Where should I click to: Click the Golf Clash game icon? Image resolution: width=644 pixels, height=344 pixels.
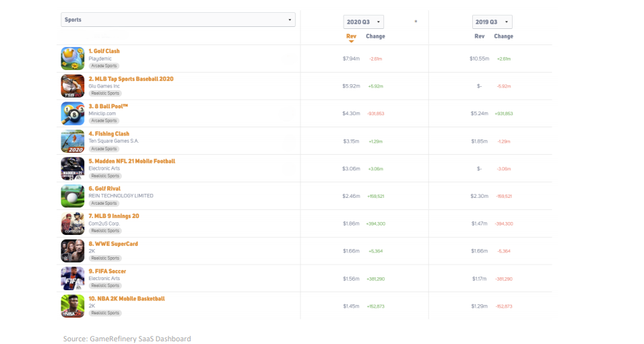click(73, 59)
